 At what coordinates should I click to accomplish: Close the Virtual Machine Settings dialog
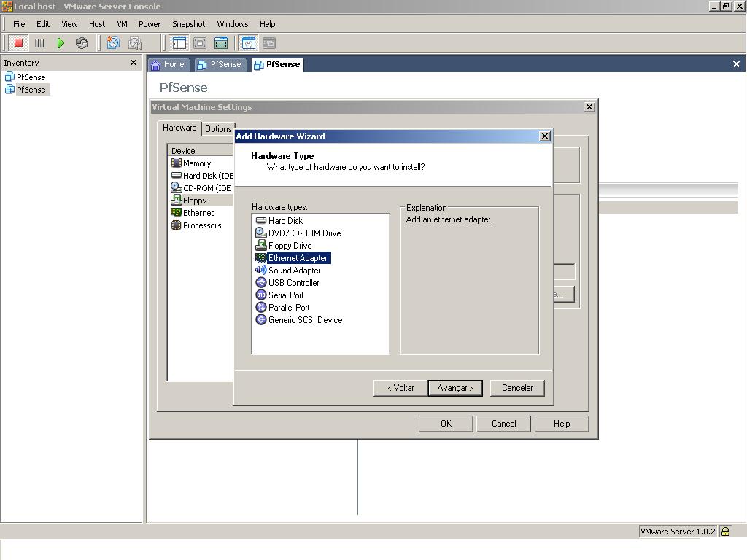click(x=589, y=106)
